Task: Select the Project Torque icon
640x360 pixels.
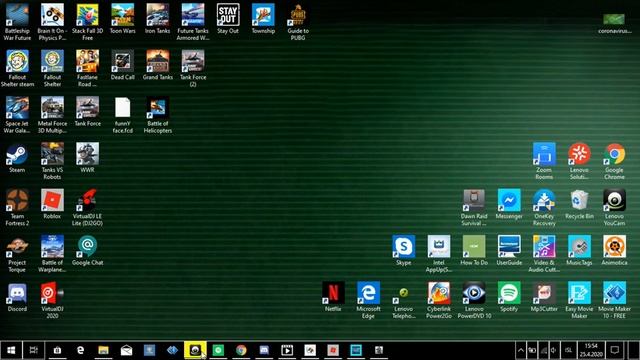Action: (x=17, y=254)
